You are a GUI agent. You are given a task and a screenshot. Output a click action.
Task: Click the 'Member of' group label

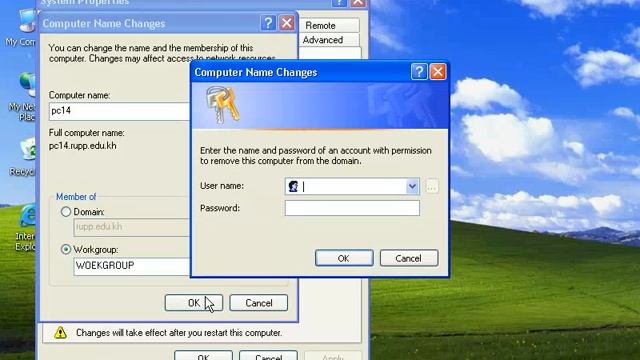76,197
